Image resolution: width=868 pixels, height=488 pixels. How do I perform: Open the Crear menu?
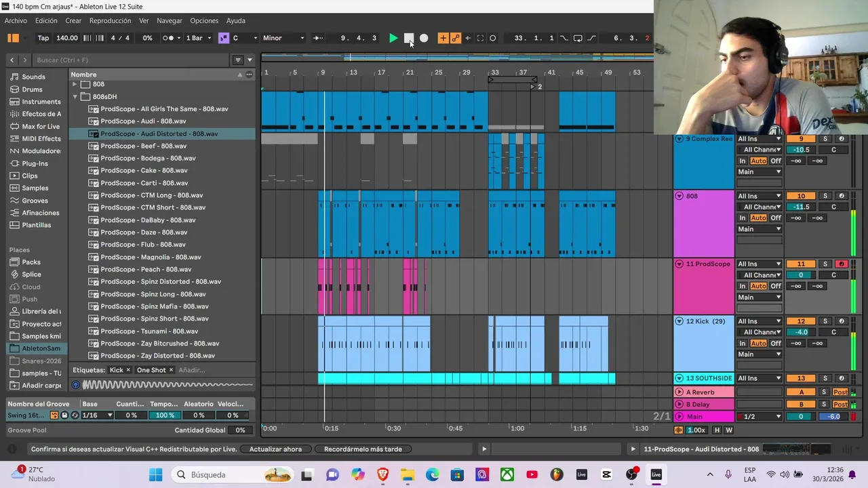73,20
